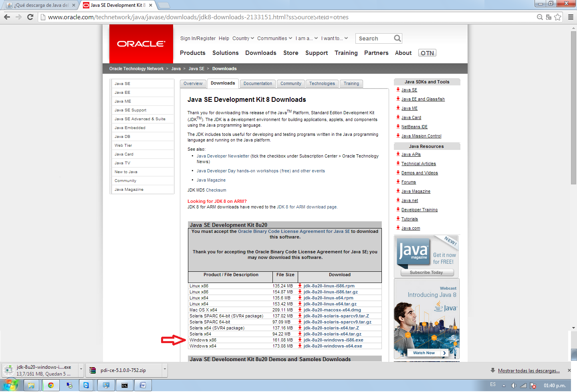Open a new tab with the new-tab button
This screenshot has height=392, width=577.
point(164,5)
